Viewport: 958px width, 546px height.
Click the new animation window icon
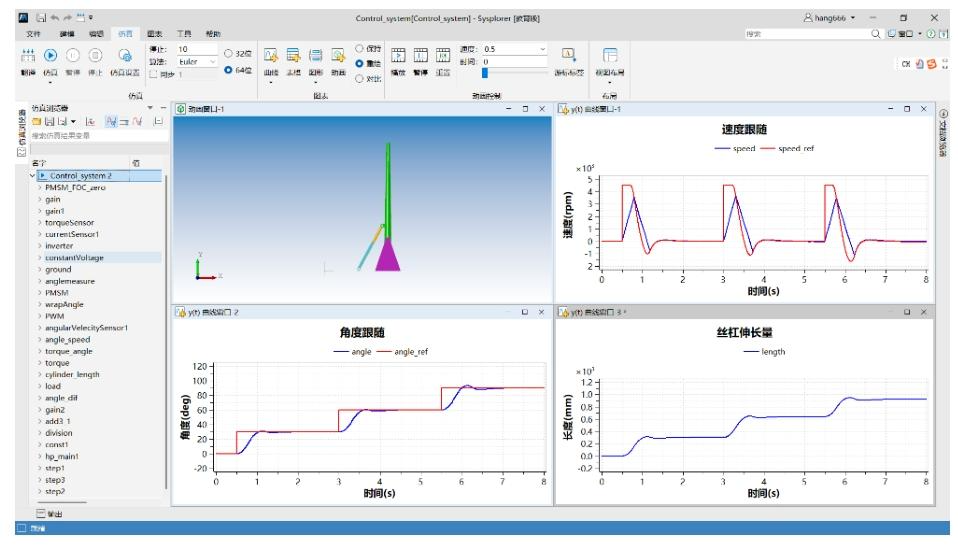pyautogui.click(x=338, y=56)
